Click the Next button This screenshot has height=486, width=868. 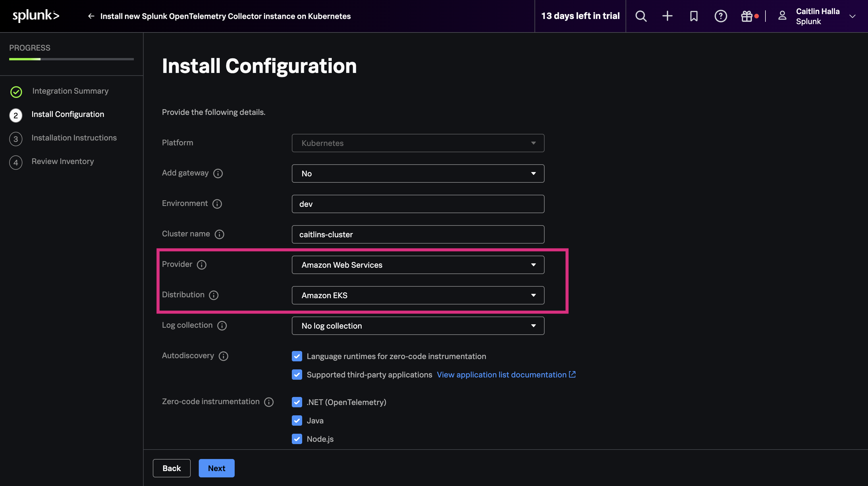tap(216, 468)
